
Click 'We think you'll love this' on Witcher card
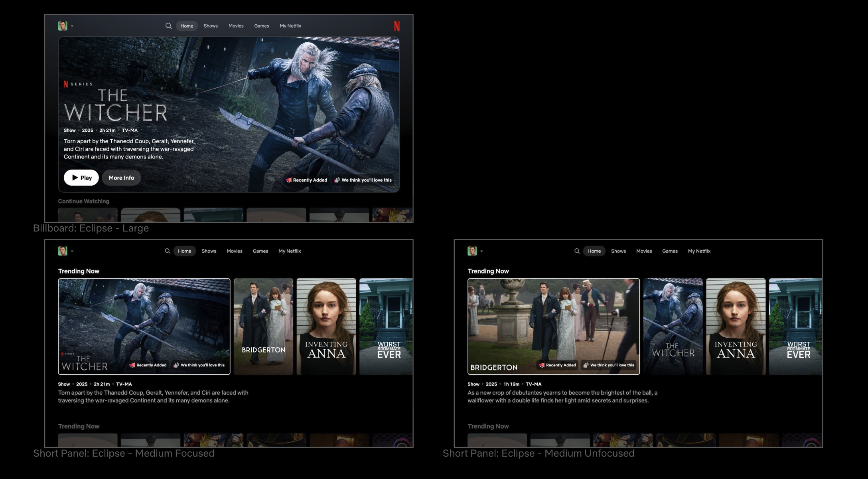(x=199, y=365)
